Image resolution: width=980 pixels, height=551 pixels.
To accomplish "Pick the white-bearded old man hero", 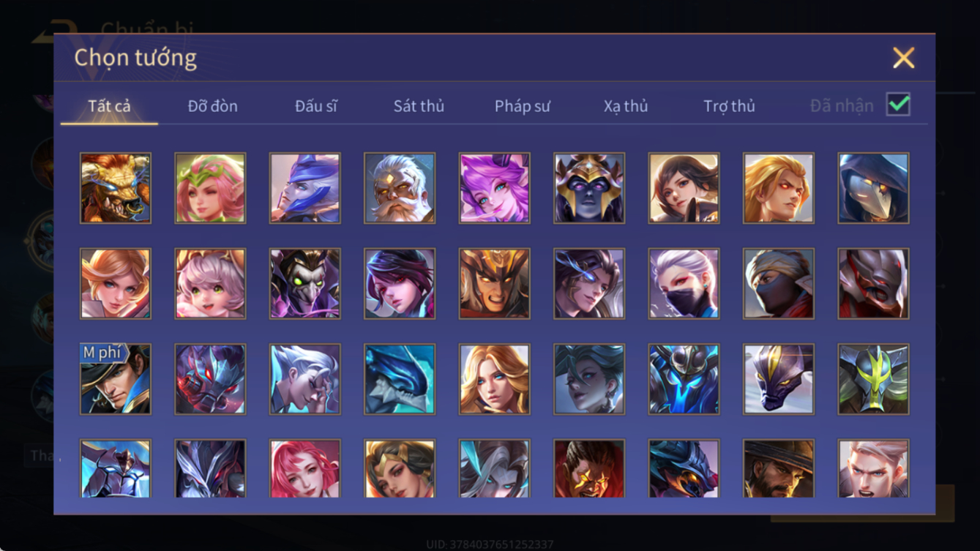I will pos(400,188).
